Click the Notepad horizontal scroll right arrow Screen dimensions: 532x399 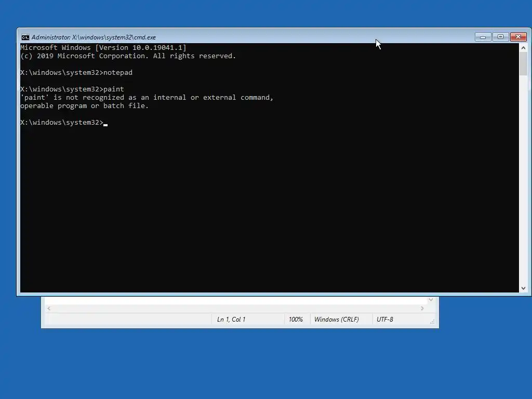(x=422, y=309)
